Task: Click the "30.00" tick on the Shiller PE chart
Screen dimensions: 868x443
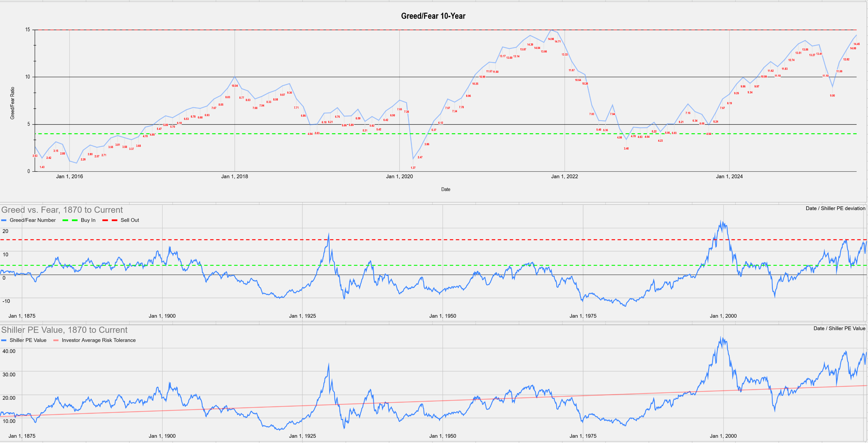Action: pyautogui.click(x=9, y=374)
